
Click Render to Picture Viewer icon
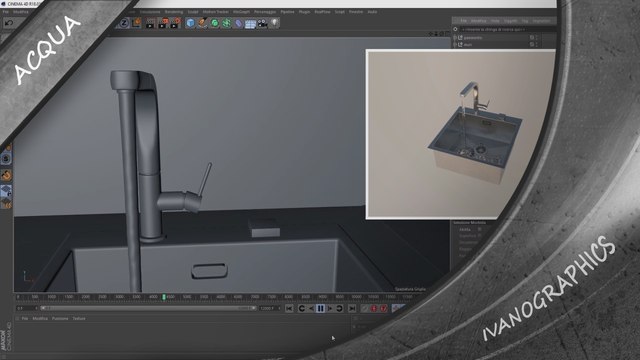point(163,23)
